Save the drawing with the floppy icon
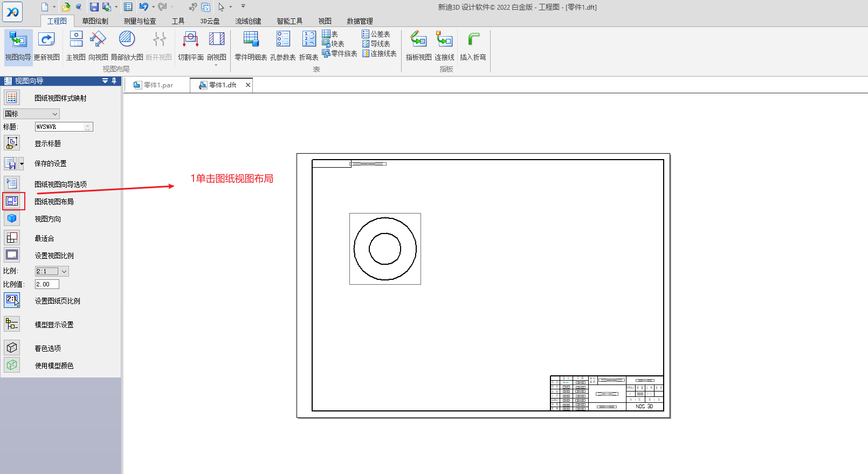 (x=94, y=7)
